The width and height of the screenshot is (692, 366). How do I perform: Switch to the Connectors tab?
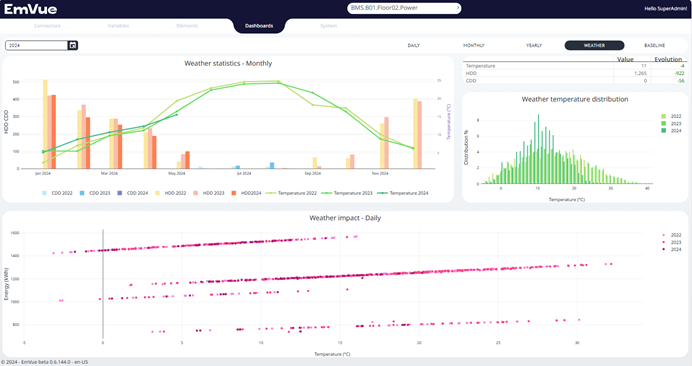pyautogui.click(x=47, y=26)
